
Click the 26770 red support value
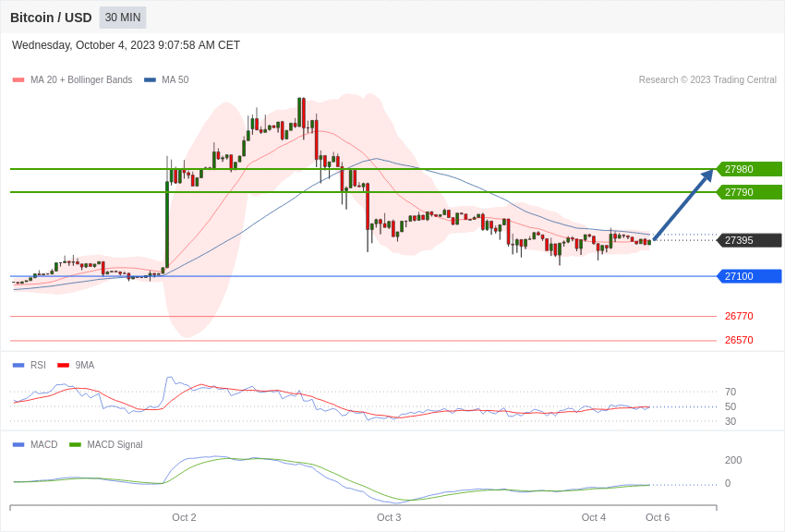click(x=739, y=316)
